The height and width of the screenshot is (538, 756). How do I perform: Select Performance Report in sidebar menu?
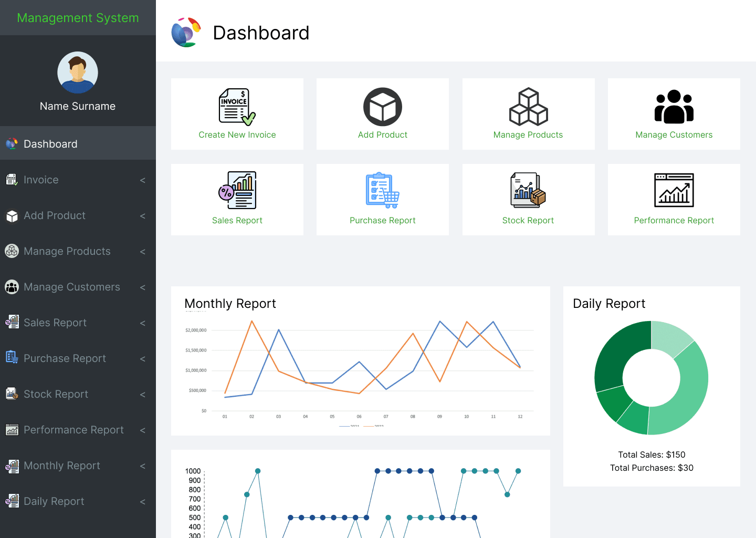tap(73, 430)
